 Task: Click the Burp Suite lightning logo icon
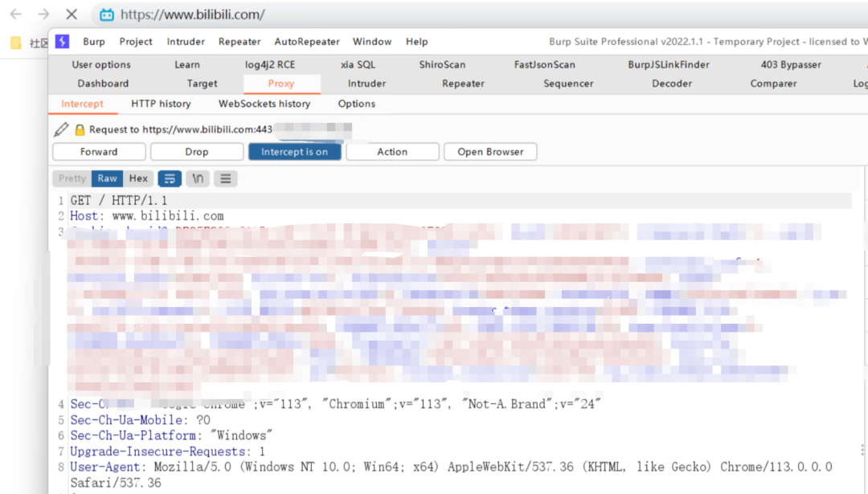tap(62, 42)
